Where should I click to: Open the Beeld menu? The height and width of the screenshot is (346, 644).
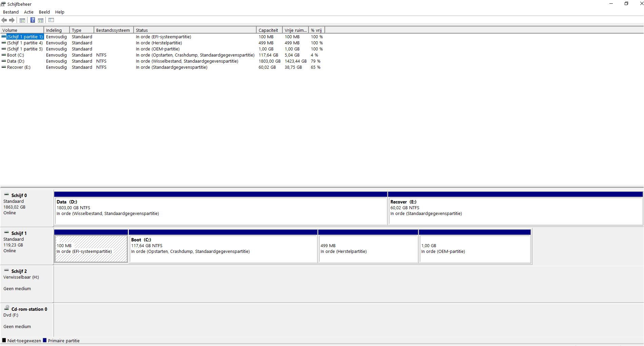pyautogui.click(x=44, y=12)
